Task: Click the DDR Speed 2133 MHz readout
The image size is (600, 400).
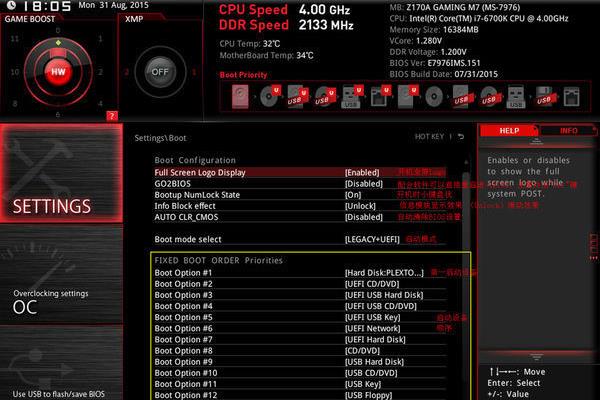Action: coord(286,25)
